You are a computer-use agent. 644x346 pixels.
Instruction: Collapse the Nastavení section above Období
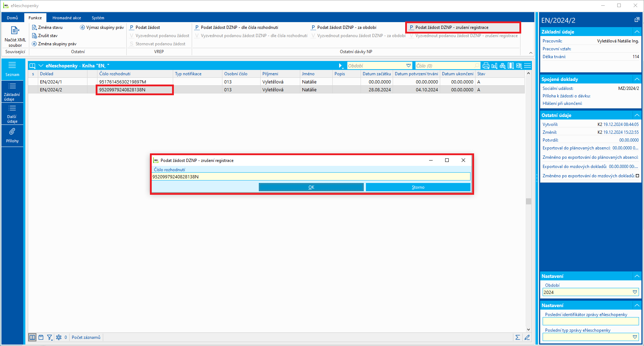(637, 276)
